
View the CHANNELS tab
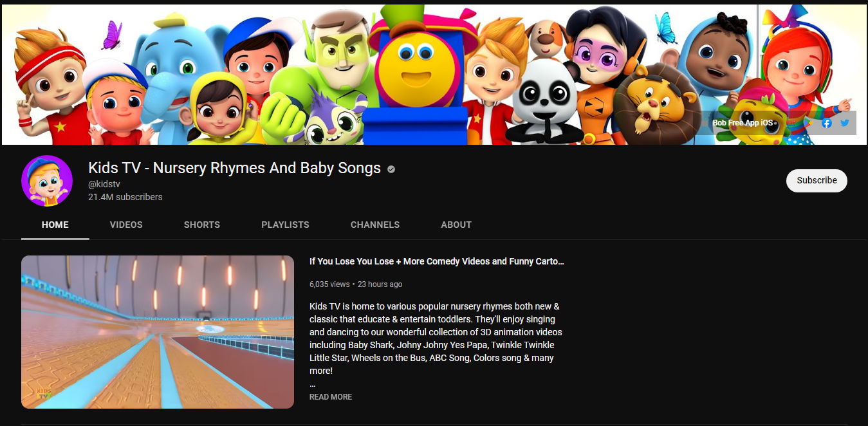375,225
